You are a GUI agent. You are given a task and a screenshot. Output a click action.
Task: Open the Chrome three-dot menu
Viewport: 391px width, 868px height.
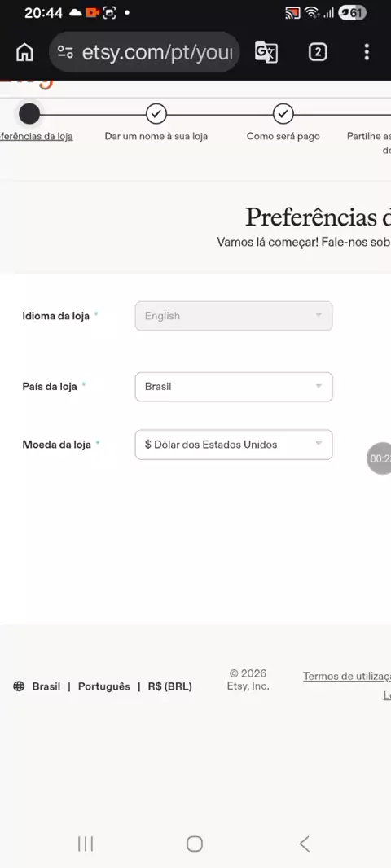367,52
